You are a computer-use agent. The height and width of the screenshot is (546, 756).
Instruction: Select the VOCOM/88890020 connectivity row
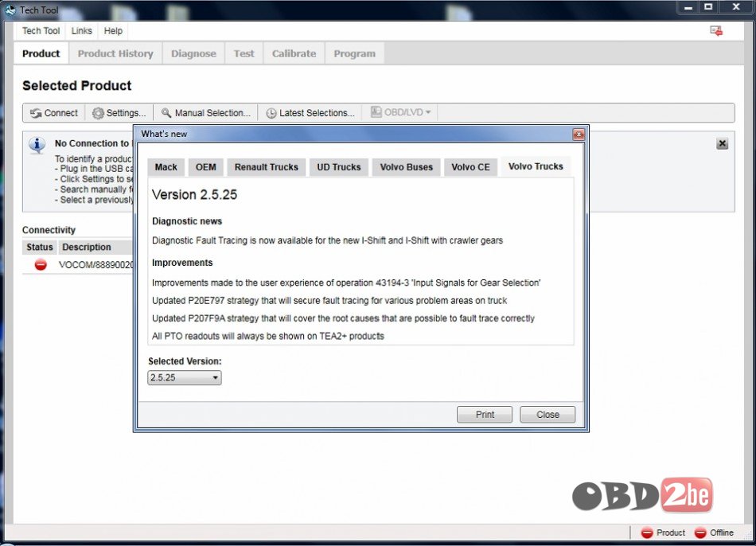tap(78, 265)
